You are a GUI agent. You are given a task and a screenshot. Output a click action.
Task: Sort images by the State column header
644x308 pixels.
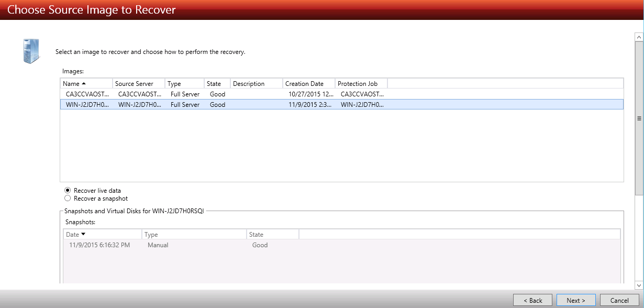pos(217,84)
